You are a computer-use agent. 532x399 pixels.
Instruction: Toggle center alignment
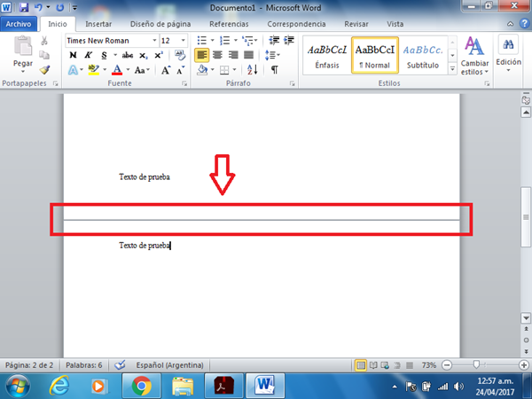tap(217, 55)
